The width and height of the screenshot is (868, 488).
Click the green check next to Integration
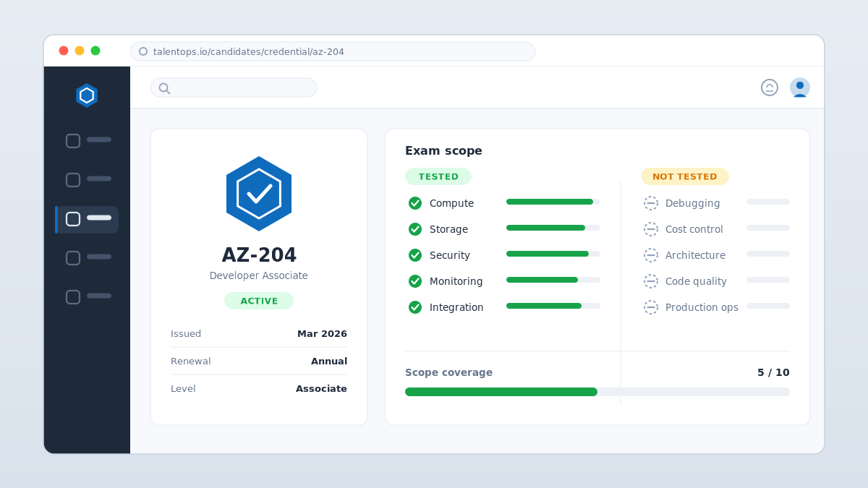(415, 307)
